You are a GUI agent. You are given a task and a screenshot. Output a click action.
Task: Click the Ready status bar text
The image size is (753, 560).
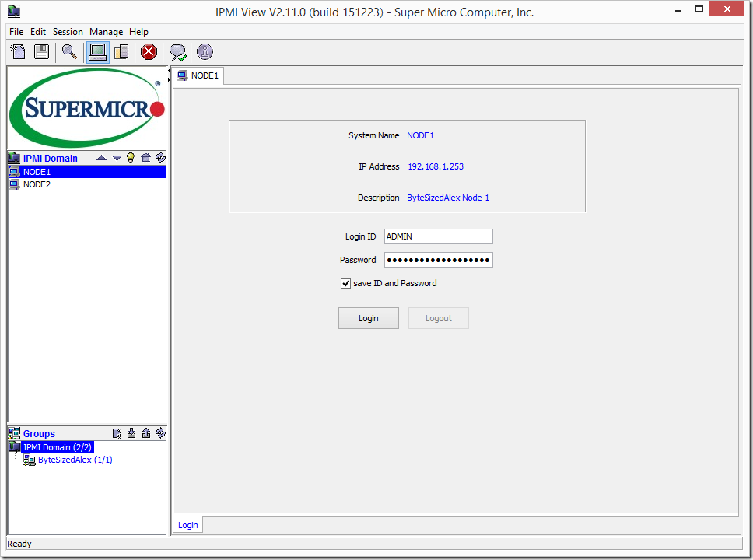(19, 544)
